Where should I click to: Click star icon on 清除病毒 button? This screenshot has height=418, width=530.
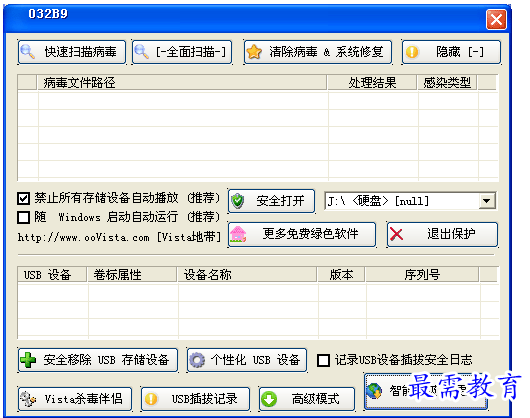pos(254,52)
